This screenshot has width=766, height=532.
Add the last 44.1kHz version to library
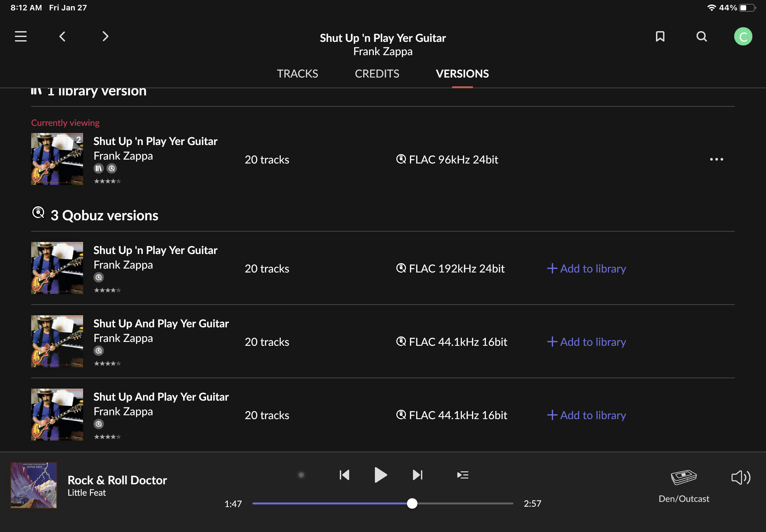[x=587, y=415]
